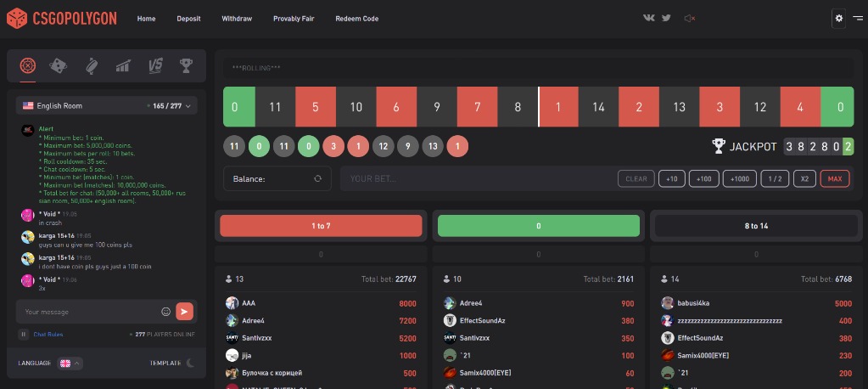Open the coinflip game icon
This screenshot has height=389, width=868.
(92, 66)
